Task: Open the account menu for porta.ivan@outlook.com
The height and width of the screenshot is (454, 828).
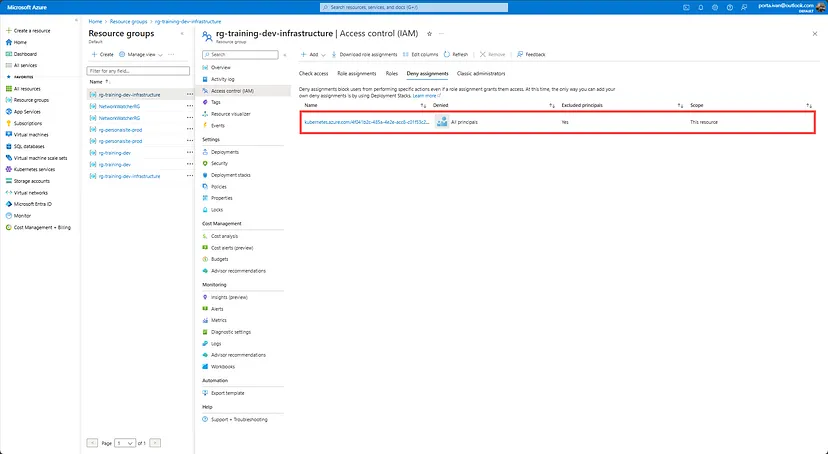Action: pyautogui.click(x=792, y=7)
